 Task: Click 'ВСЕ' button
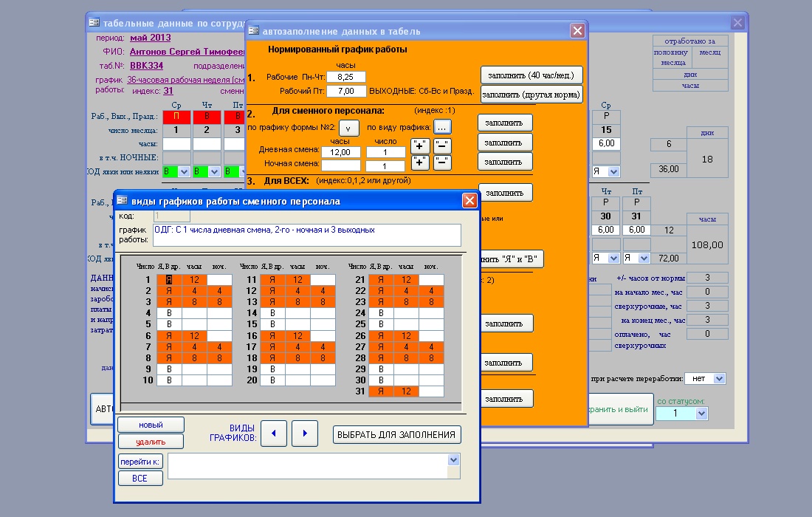140,478
